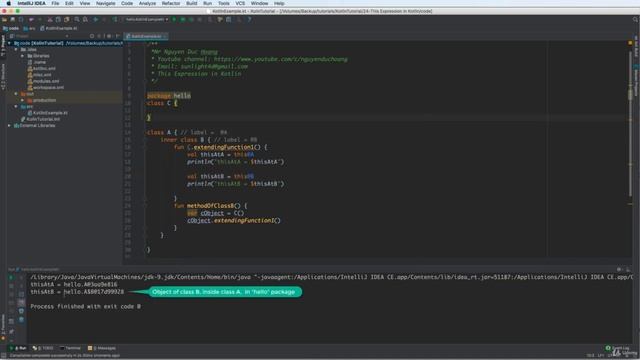Open the VCS menu
This screenshot has width=640, height=360.
tap(240, 3)
